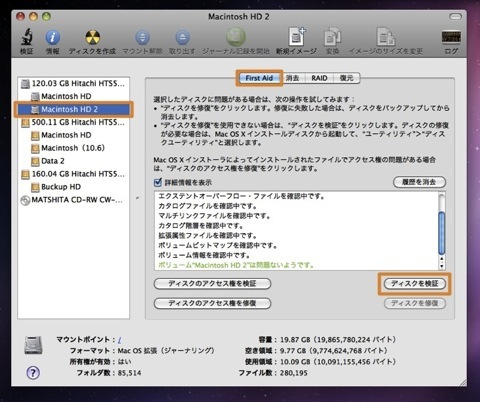Click the ディスクを検証 button

coord(415,284)
